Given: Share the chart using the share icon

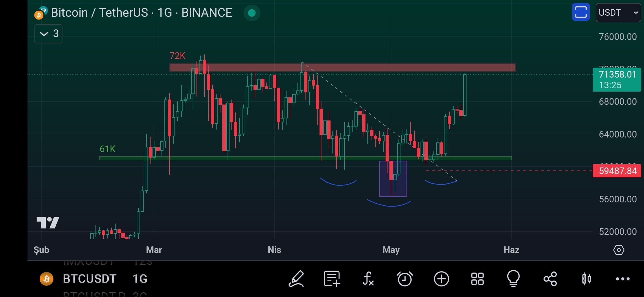Looking at the screenshot, I should [550, 279].
